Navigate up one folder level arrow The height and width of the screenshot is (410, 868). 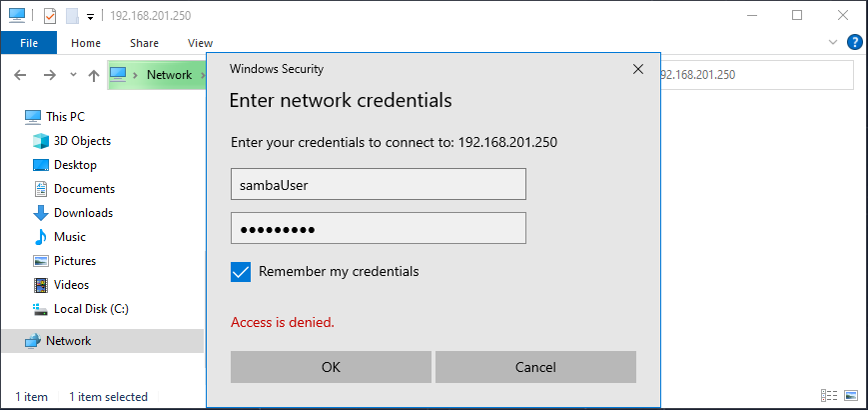[x=93, y=75]
